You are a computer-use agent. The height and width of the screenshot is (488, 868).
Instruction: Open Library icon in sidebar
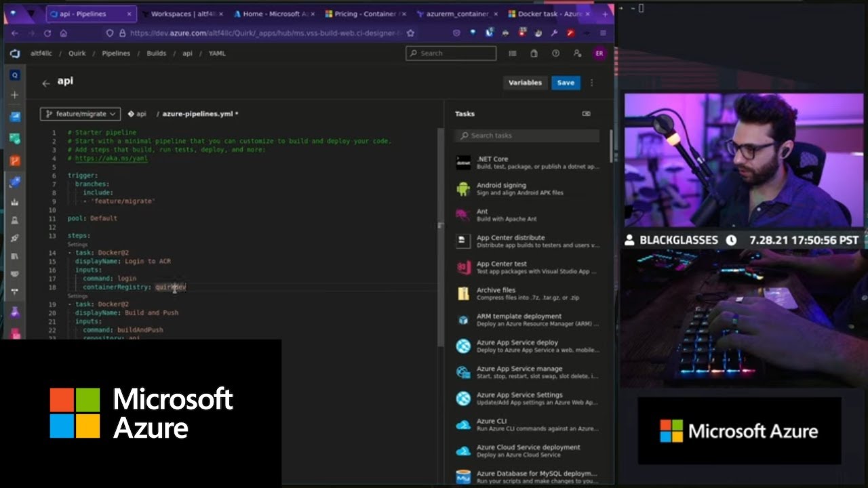point(15,256)
